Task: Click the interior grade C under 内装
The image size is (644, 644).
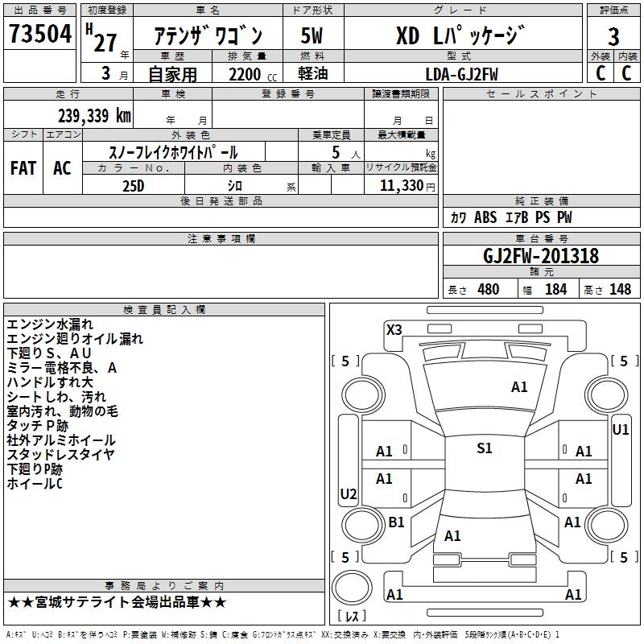Action: (x=626, y=73)
